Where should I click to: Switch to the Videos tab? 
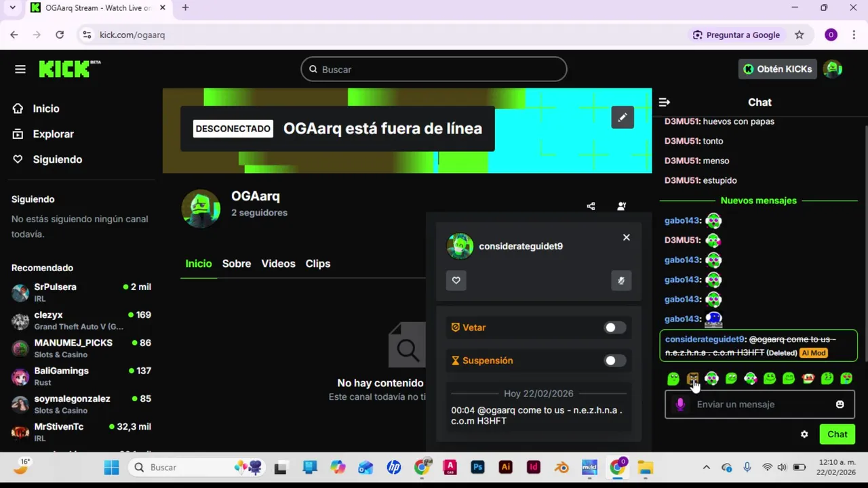pos(278,264)
